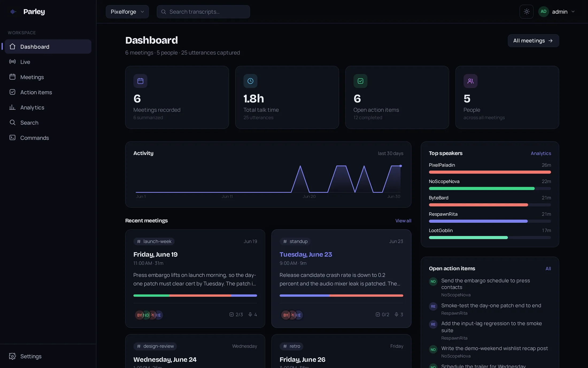Open Meetings in the sidebar
This screenshot has width=588, height=368.
click(48, 77)
